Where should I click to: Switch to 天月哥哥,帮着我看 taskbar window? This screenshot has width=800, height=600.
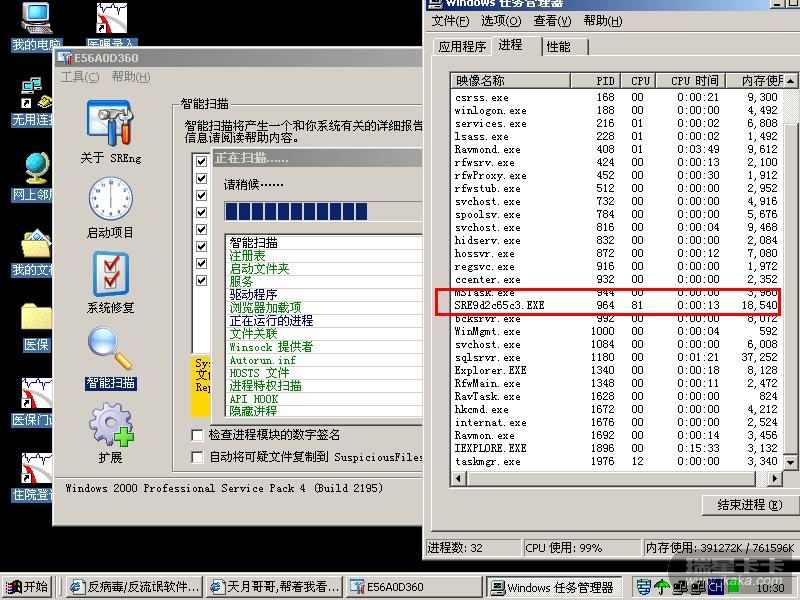[274, 587]
